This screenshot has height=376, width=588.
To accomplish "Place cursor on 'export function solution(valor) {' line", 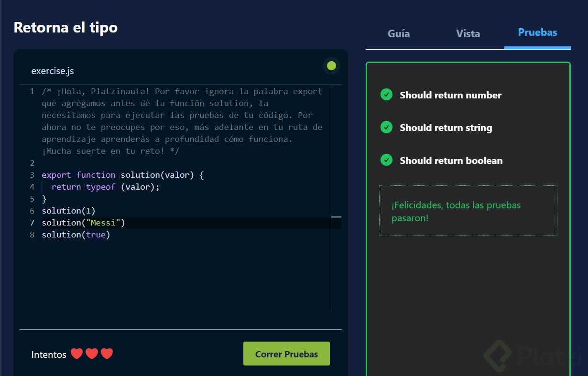I will [123, 175].
